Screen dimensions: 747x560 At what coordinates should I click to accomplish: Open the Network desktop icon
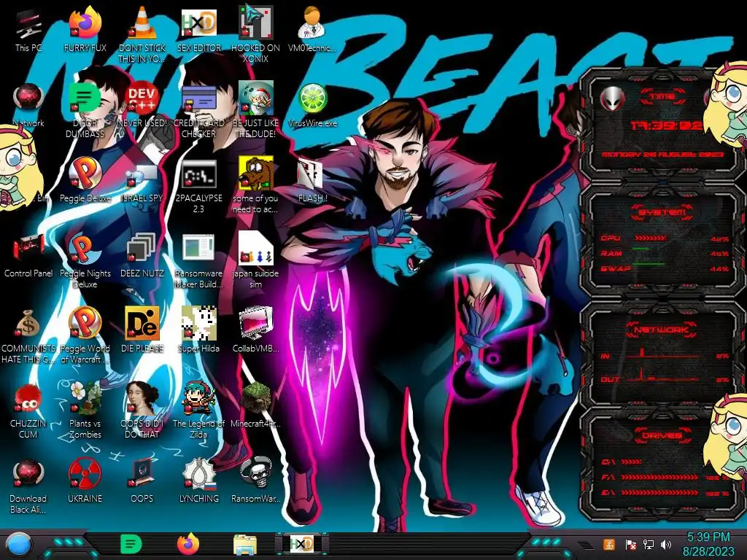[x=28, y=105]
